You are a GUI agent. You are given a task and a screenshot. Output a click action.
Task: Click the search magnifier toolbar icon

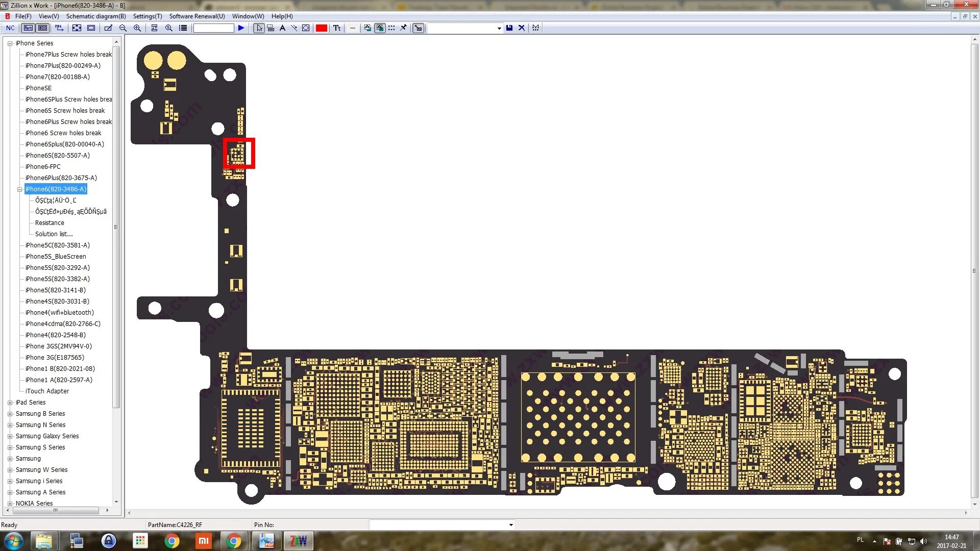tap(169, 28)
